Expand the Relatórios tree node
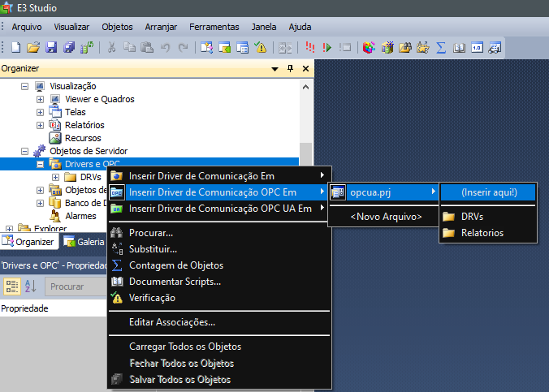549x392 pixels. [x=40, y=125]
